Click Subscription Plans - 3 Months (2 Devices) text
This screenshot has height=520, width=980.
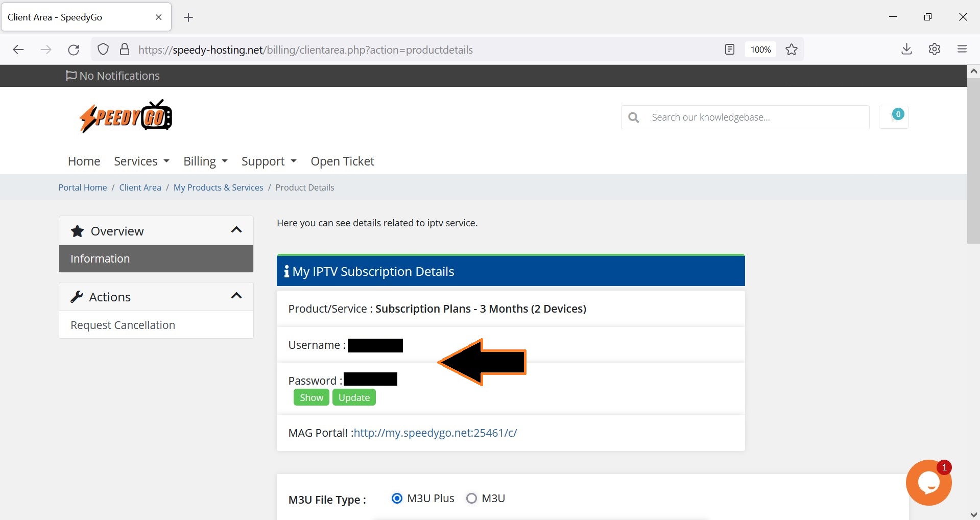[x=481, y=309]
